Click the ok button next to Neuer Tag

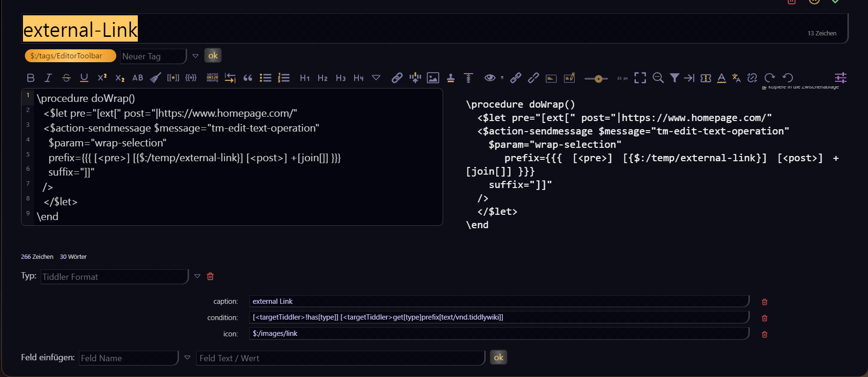[x=213, y=55]
